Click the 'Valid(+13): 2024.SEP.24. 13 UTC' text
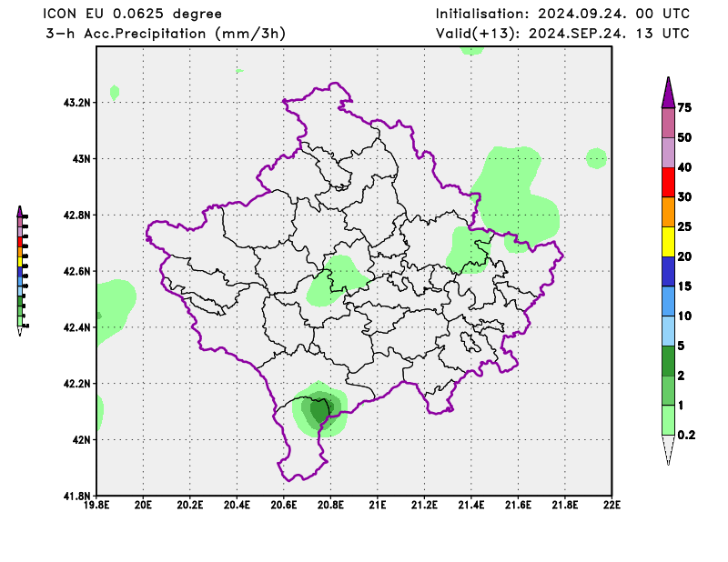Viewport: 728px width, 562px height. point(562,34)
